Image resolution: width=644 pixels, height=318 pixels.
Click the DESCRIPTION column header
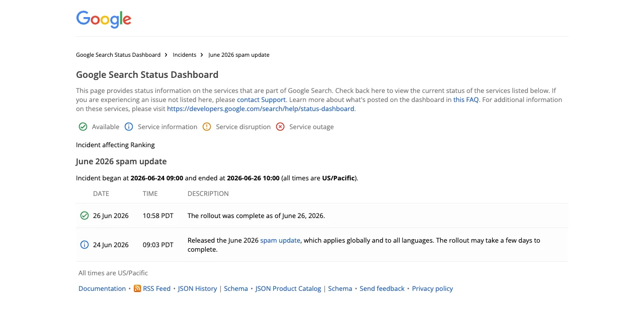coord(208,193)
